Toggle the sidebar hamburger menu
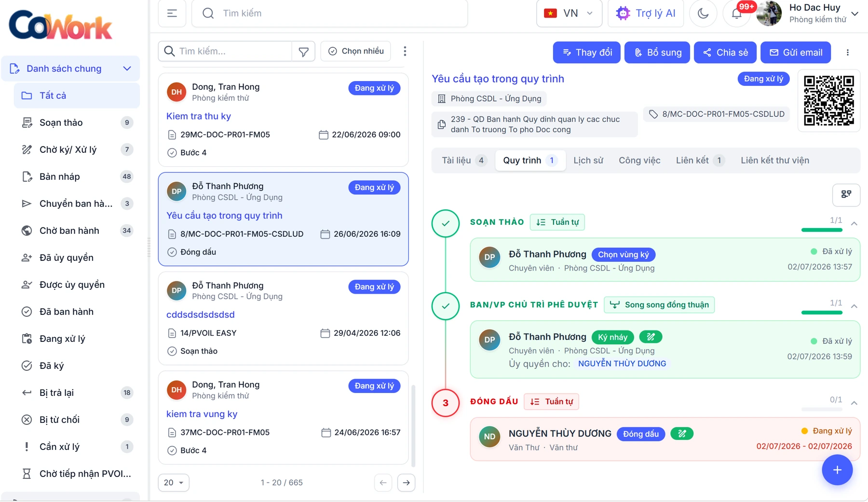This screenshot has height=502, width=868. pyautogui.click(x=172, y=13)
